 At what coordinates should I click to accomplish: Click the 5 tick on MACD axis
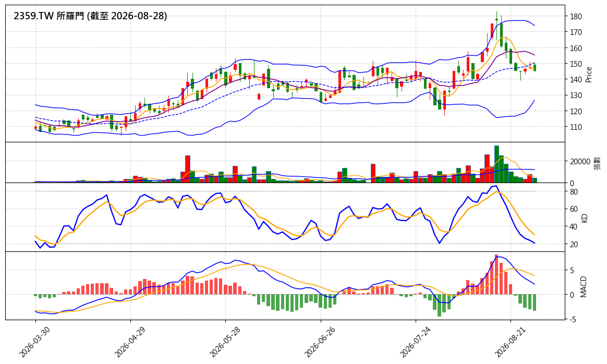[x=572, y=271]
